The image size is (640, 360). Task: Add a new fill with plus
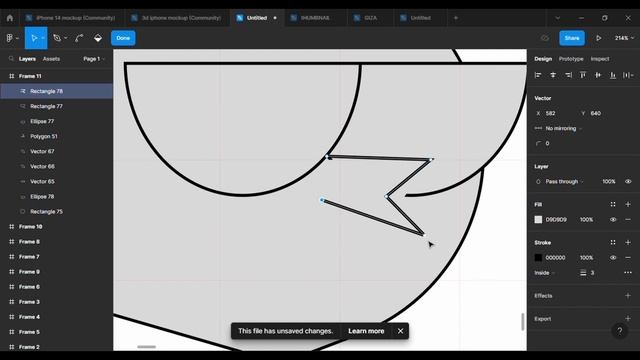click(628, 204)
